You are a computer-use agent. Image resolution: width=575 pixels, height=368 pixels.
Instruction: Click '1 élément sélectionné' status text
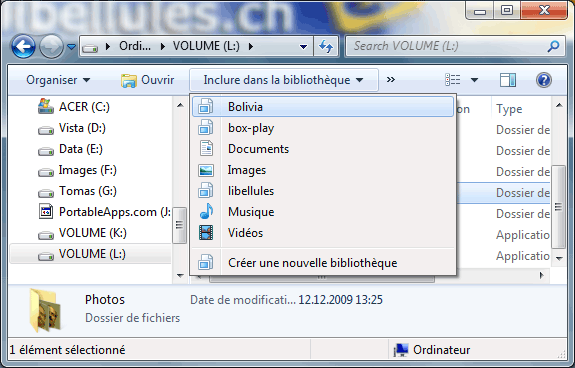pos(67,350)
